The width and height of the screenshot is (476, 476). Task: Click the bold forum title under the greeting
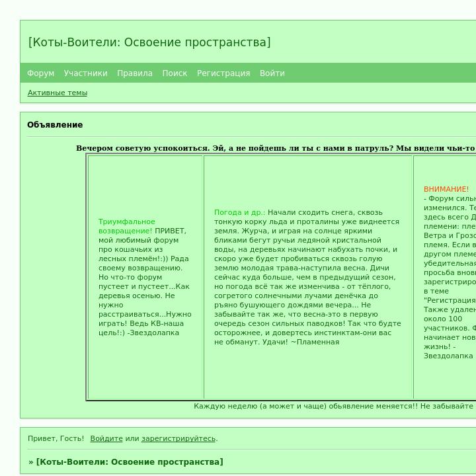[130, 462]
